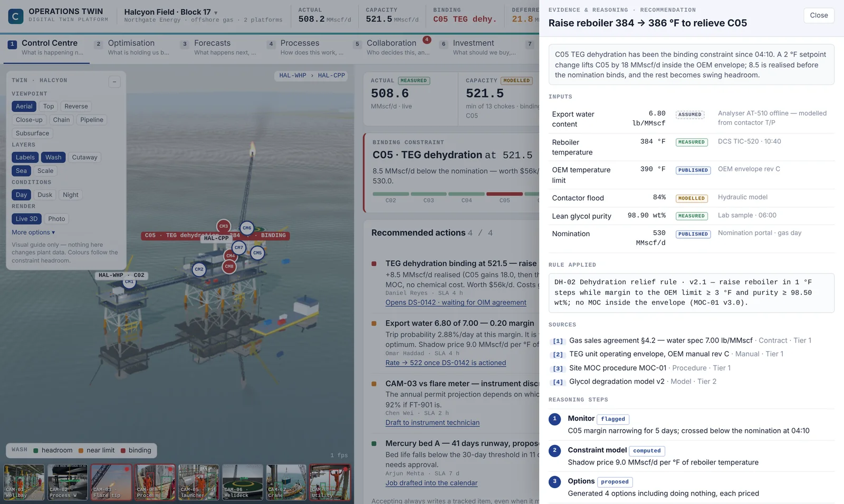Collapse the Twin Halcyon panel
The width and height of the screenshot is (844, 504).
114,82
